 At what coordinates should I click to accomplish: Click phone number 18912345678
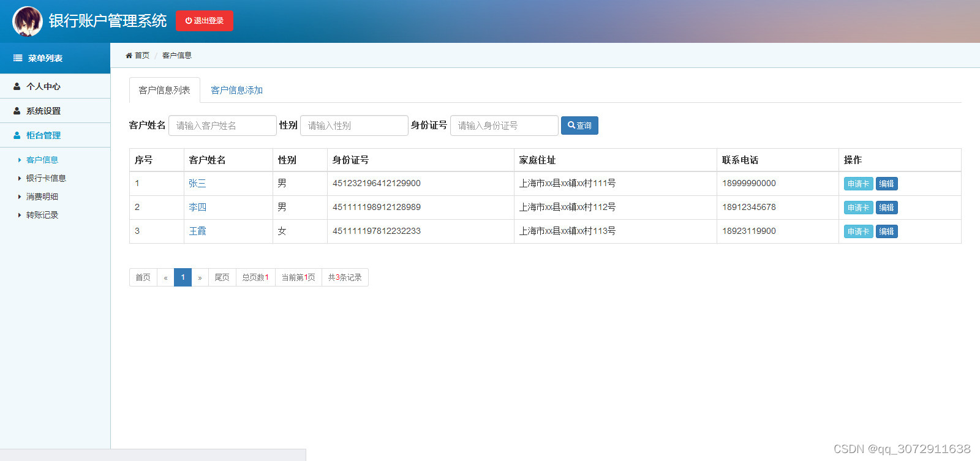point(748,207)
